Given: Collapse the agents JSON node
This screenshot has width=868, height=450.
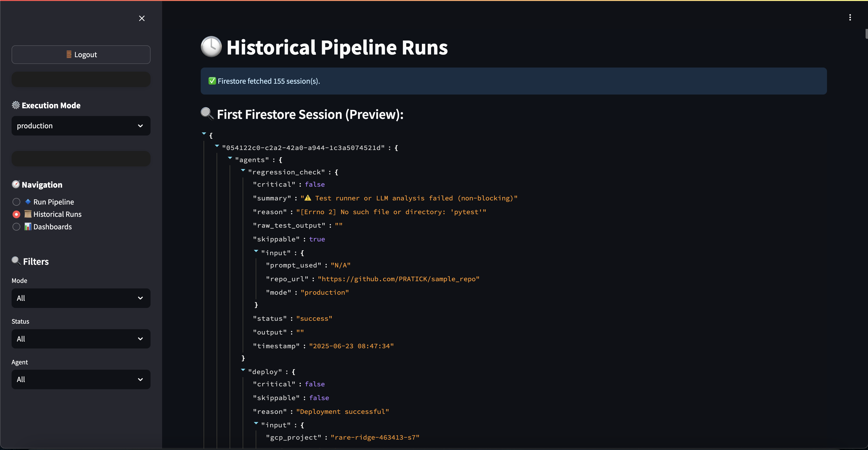Looking at the screenshot, I should [x=230, y=158].
